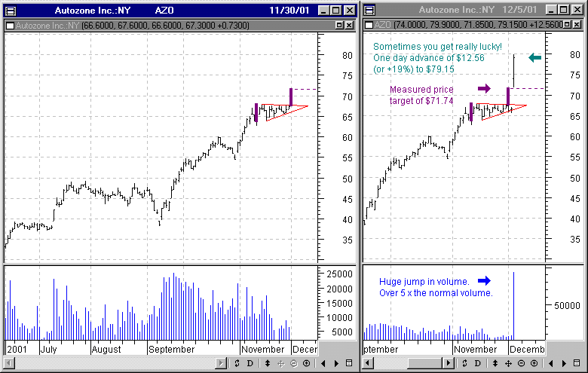Click the '80' price scale value in left window
This screenshot has height=373, width=588.
(x=348, y=56)
